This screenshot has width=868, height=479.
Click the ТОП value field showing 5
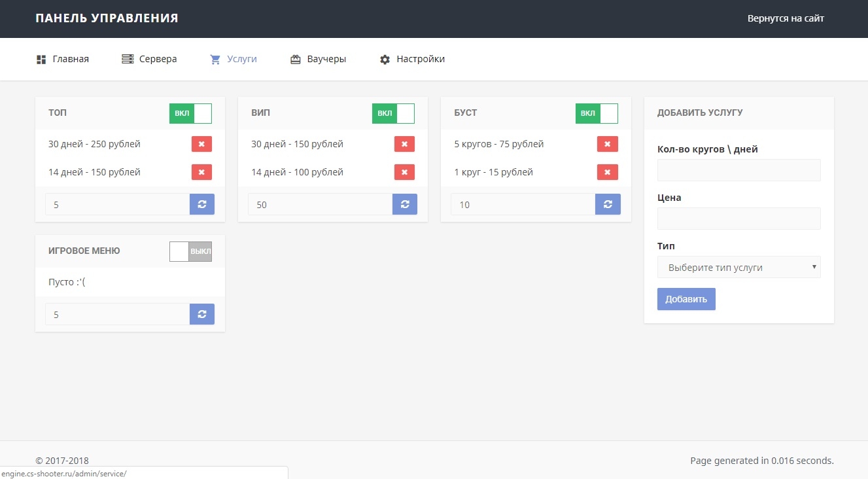118,204
